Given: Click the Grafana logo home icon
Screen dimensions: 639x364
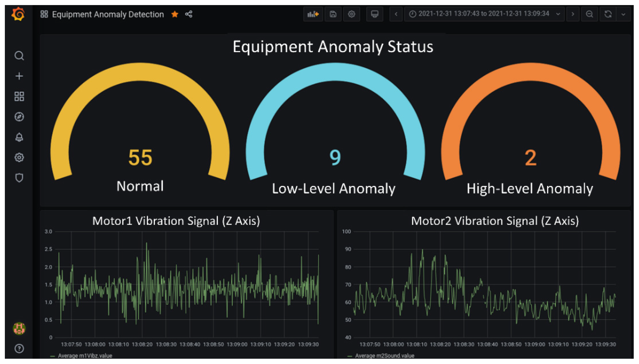Looking at the screenshot, I should click(x=18, y=14).
